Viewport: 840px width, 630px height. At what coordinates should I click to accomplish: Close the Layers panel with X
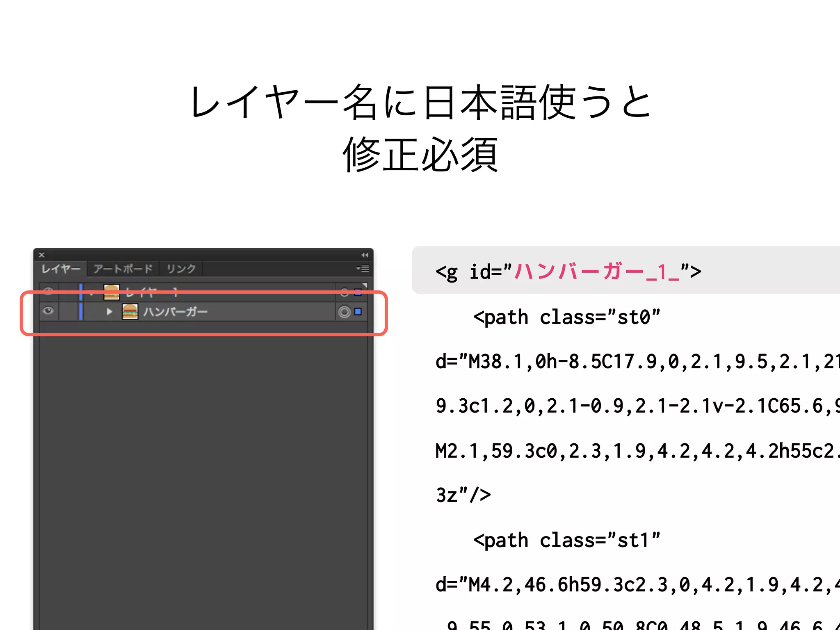click(41, 255)
